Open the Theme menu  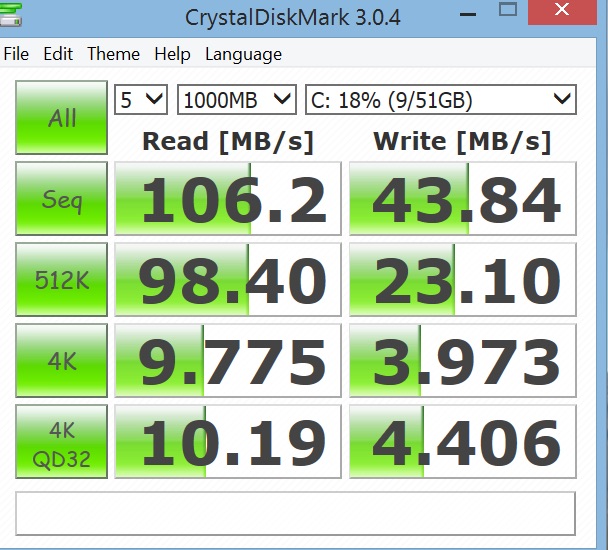point(113,54)
